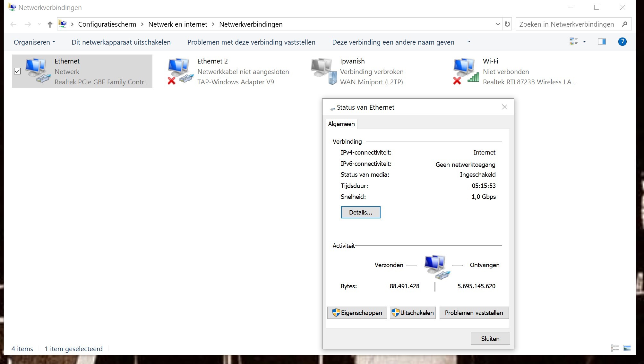644x364 pixels.
Task: Click the refresh icon in address bar
Action: 507,24
